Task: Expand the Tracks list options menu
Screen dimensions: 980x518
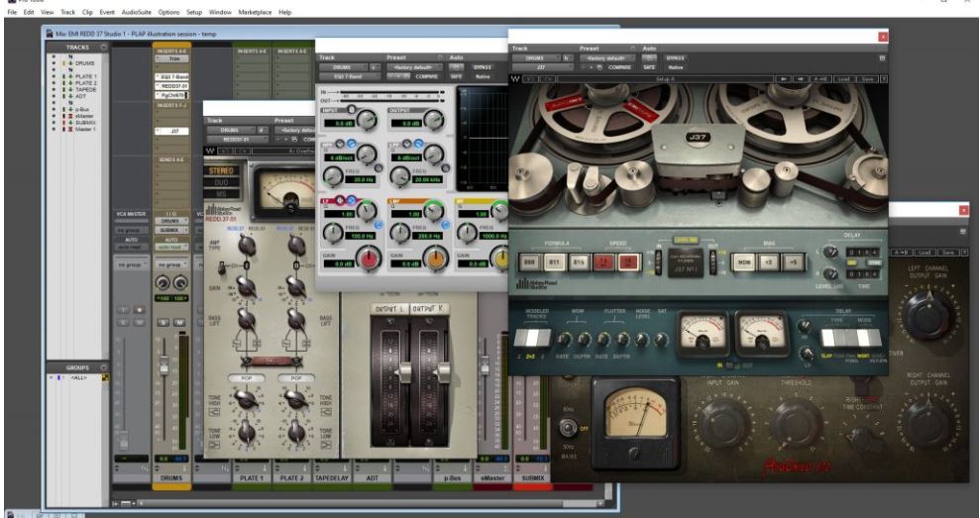Action: point(104,47)
